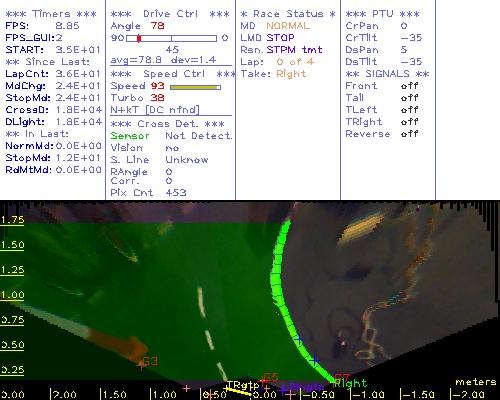
Task: Toggle the Reverse signal off value
Action: pyautogui.click(x=409, y=134)
